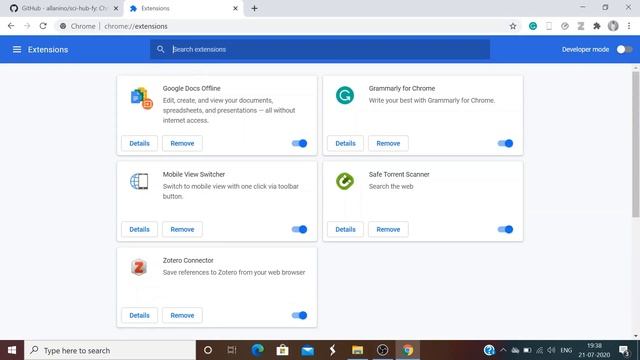
Task: Disable the Mobile View Switcher extension
Action: (299, 229)
